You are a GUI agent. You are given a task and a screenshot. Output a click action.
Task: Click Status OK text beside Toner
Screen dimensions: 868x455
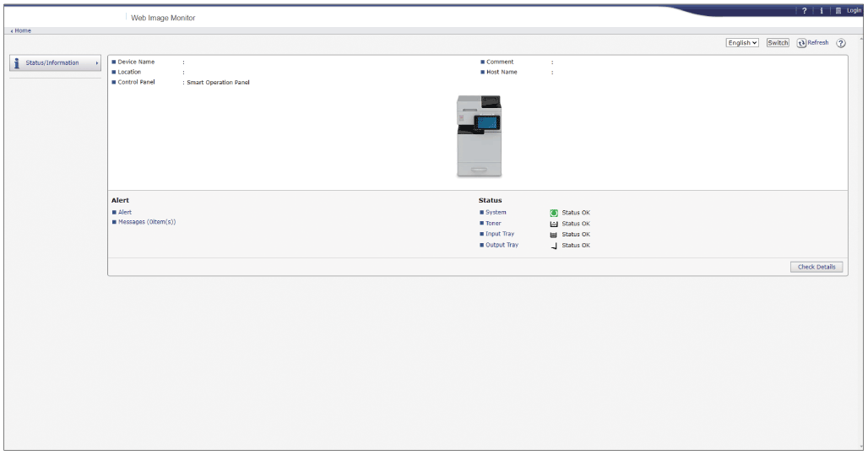pyautogui.click(x=576, y=224)
